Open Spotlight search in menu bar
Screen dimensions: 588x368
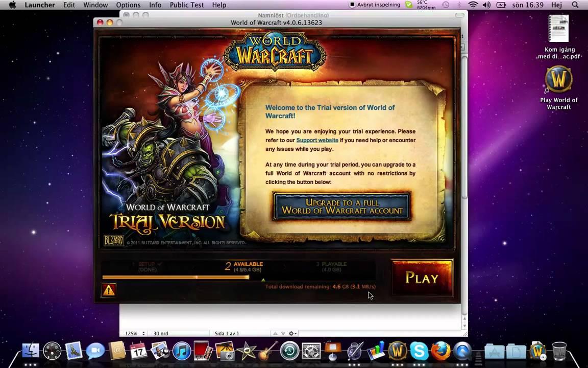tap(575, 5)
